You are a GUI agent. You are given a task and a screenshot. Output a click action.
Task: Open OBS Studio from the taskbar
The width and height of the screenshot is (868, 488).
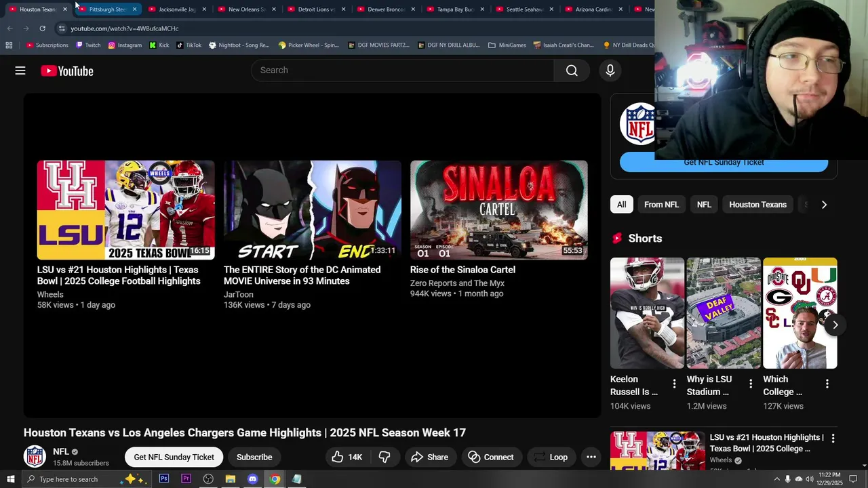(x=208, y=479)
